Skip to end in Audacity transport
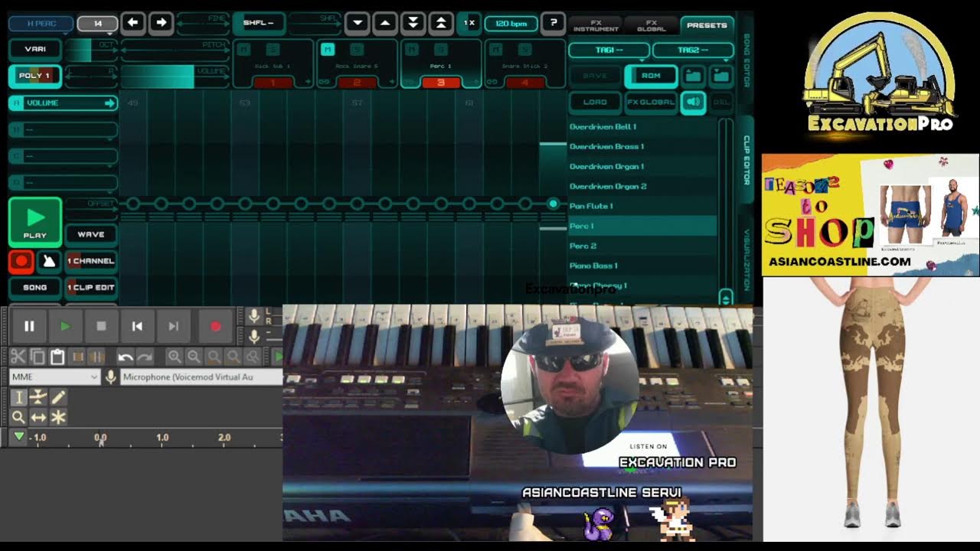This screenshot has height=551, width=980. [174, 326]
